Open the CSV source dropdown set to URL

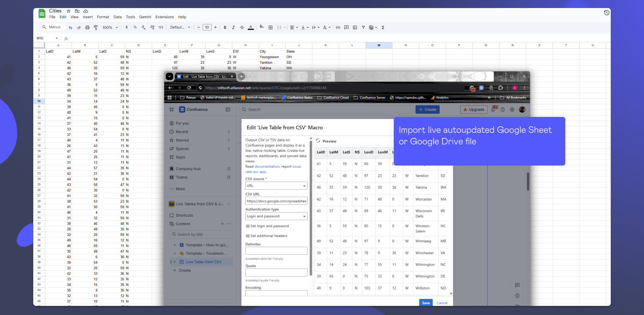[x=276, y=186]
